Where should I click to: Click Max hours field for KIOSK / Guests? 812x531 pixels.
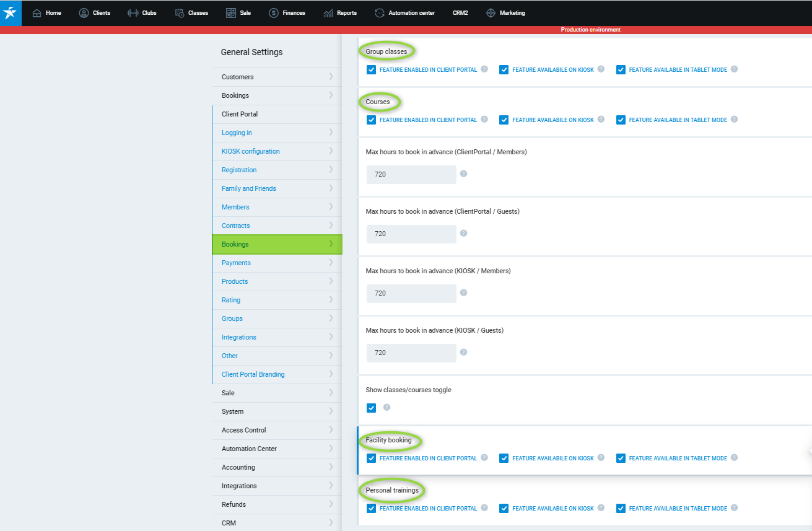(411, 353)
